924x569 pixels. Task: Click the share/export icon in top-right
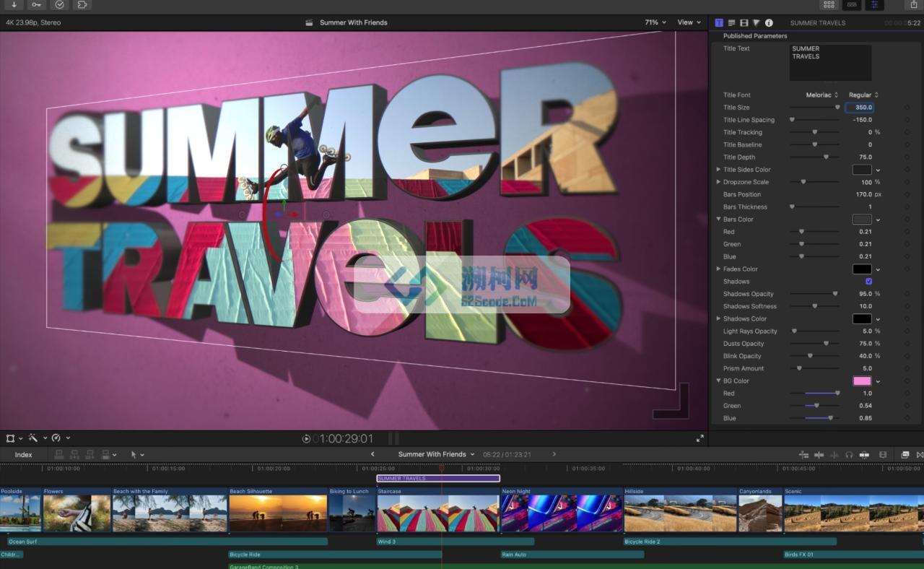[x=913, y=4]
